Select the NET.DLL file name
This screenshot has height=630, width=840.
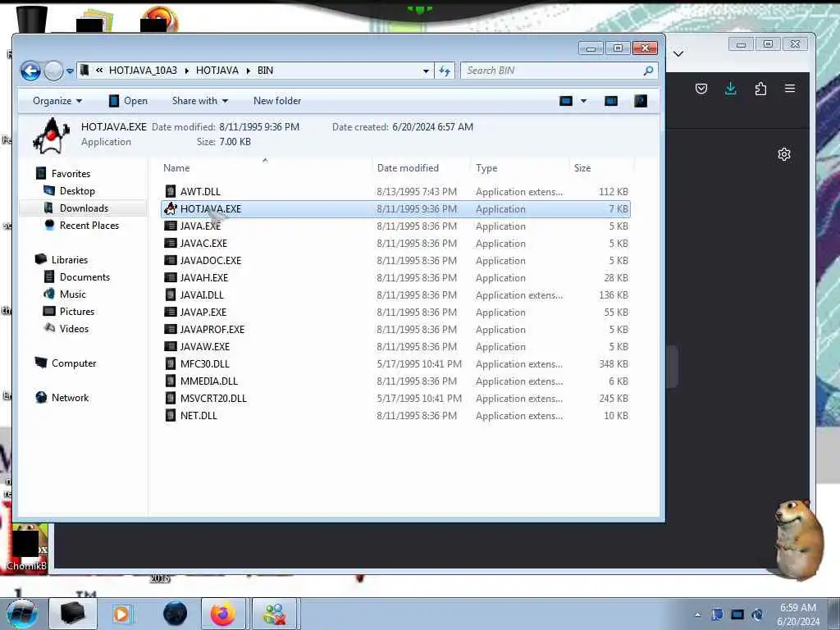199,415
